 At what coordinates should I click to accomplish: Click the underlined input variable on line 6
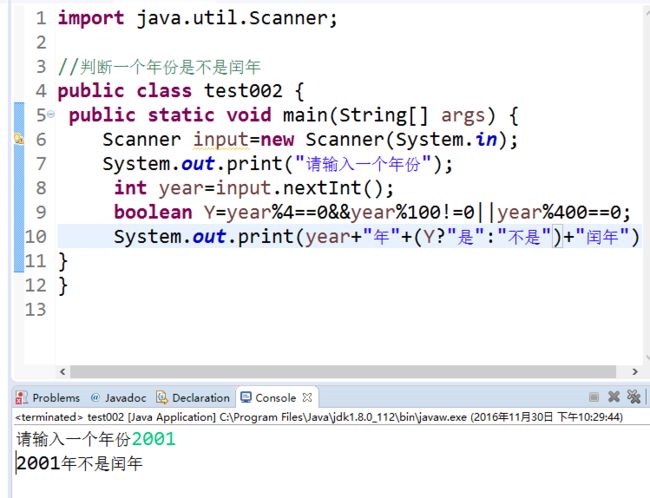[x=221, y=140]
